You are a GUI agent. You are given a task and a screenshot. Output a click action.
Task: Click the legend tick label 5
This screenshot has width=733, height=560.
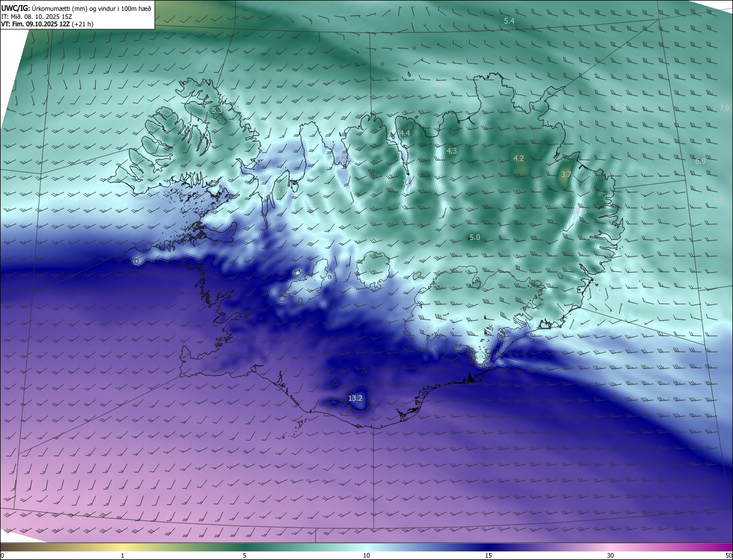tap(245, 556)
